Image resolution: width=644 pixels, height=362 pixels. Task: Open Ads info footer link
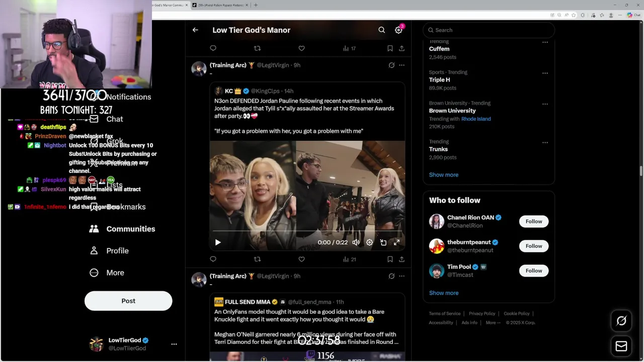(x=469, y=323)
